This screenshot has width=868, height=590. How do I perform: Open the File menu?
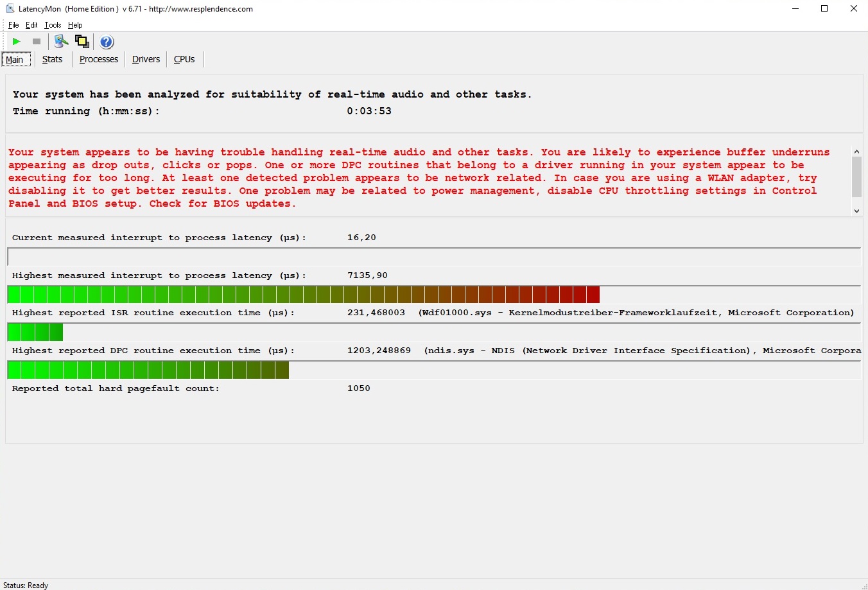[x=13, y=25]
